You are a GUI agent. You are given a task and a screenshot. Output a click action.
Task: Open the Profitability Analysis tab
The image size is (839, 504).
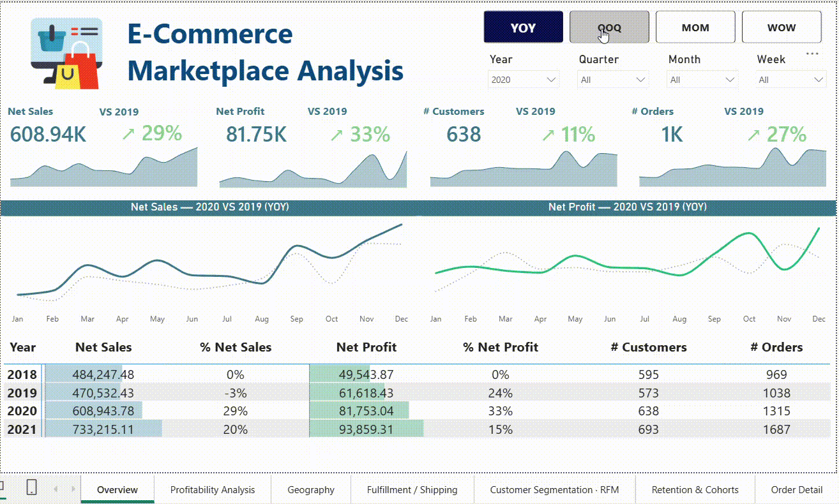pyautogui.click(x=213, y=489)
